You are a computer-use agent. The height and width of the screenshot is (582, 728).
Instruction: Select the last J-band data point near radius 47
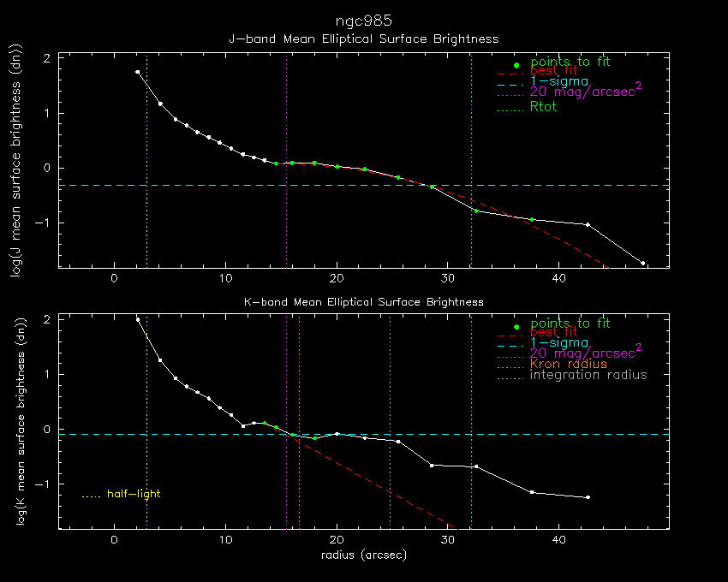pyautogui.click(x=642, y=263)
